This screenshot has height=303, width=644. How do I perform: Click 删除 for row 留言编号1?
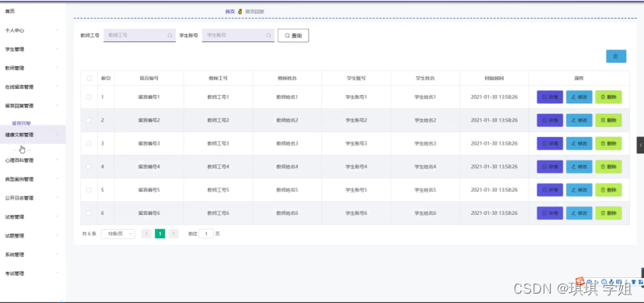point(608,97)
